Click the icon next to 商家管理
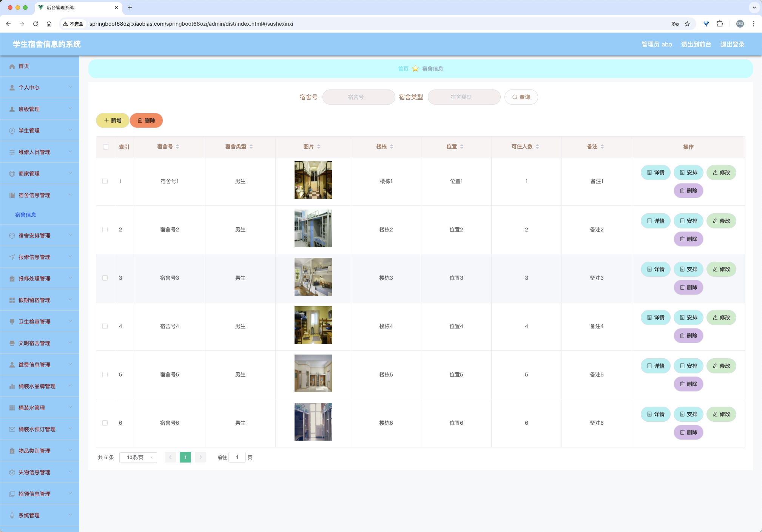 (x=12, y=174)
